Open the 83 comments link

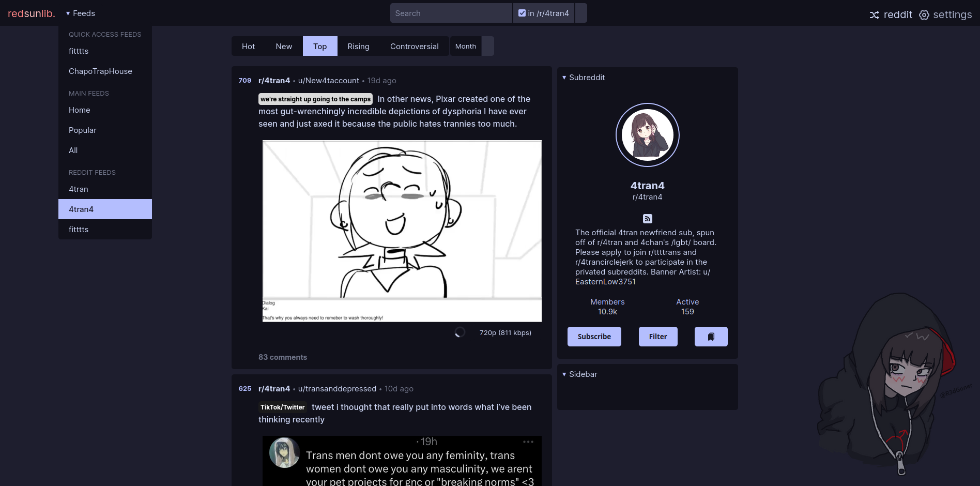[x=283, y=357]
